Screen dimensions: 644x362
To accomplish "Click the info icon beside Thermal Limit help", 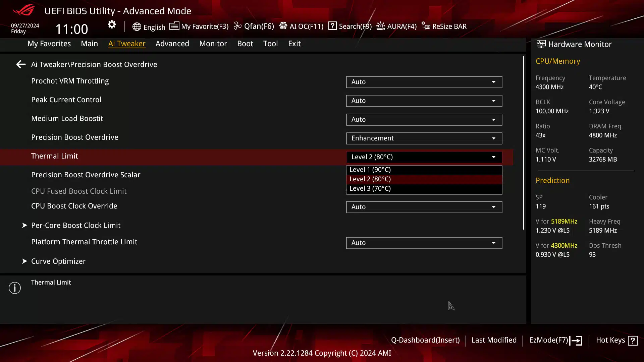I will pos(15,288).
